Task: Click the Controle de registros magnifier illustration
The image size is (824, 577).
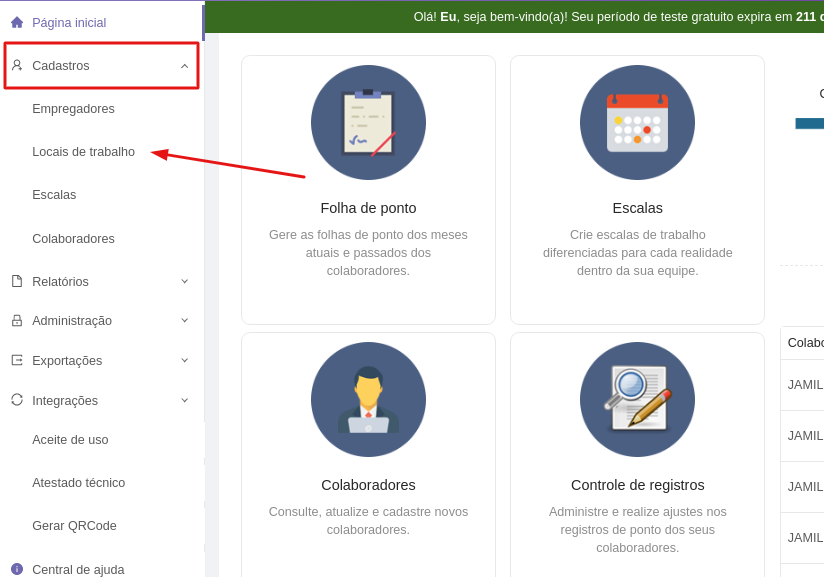Action: coord(637,400)
